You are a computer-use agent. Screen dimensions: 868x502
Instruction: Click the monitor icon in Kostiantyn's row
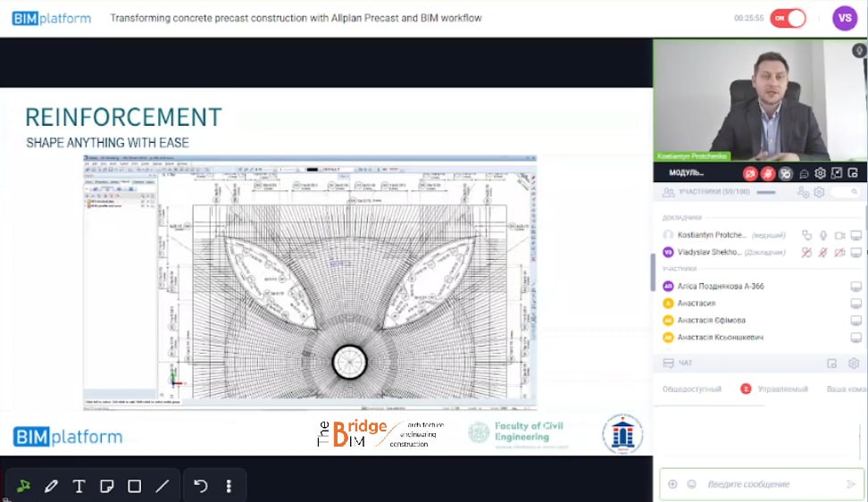[855, 235]
